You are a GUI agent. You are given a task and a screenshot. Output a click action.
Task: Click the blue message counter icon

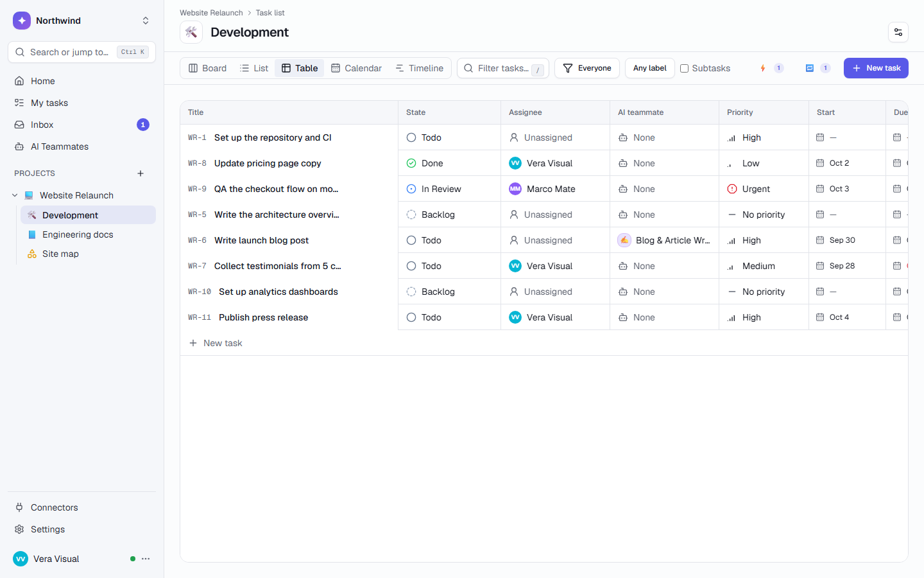coord(810,68)
